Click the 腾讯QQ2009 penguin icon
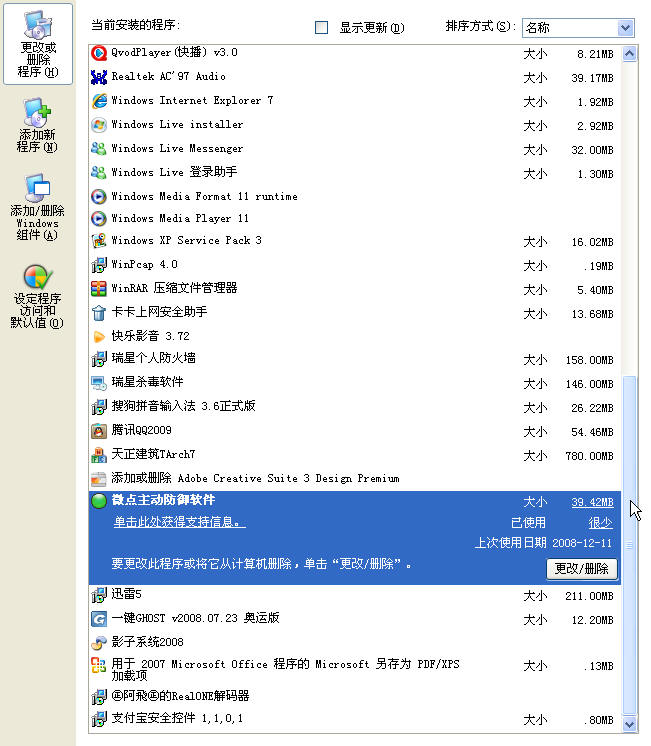This screenshot has height=746, width=651. (x=99, y=431)
